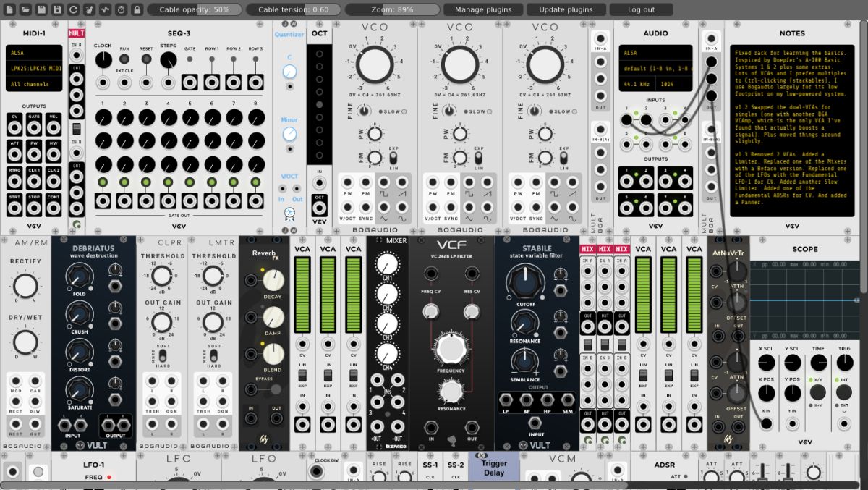Open the 44.1 kHz sample rate selector
This screenshot has width=868, height=490.
coord(637,85)
